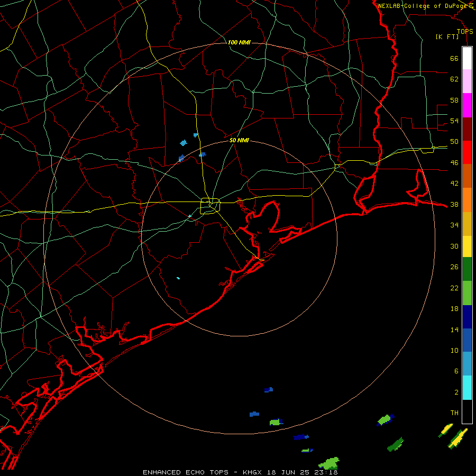Select the dark green legend swatch near 26

point(467,269)
